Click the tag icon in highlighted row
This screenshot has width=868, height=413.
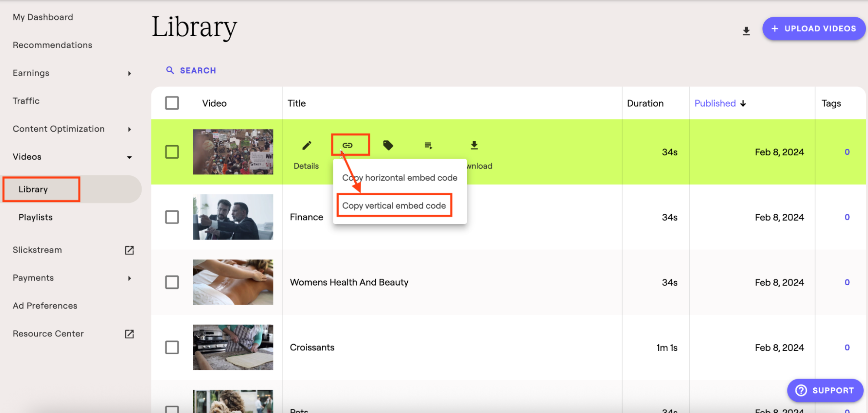[388, 145]
